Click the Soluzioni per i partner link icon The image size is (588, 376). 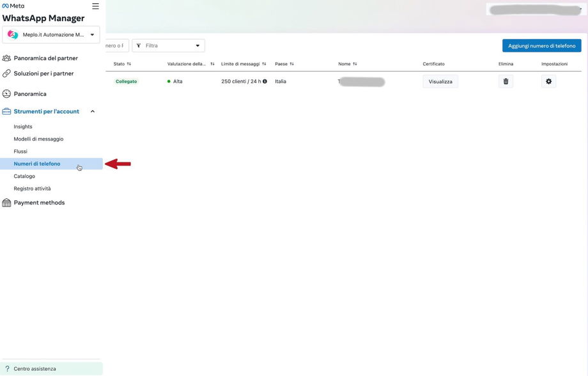click(x=6, y=74)
